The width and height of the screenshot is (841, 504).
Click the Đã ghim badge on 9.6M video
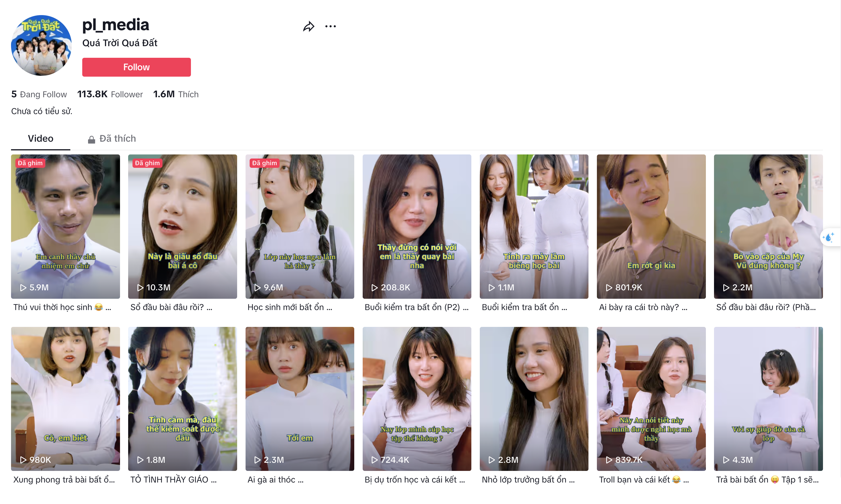264,163
